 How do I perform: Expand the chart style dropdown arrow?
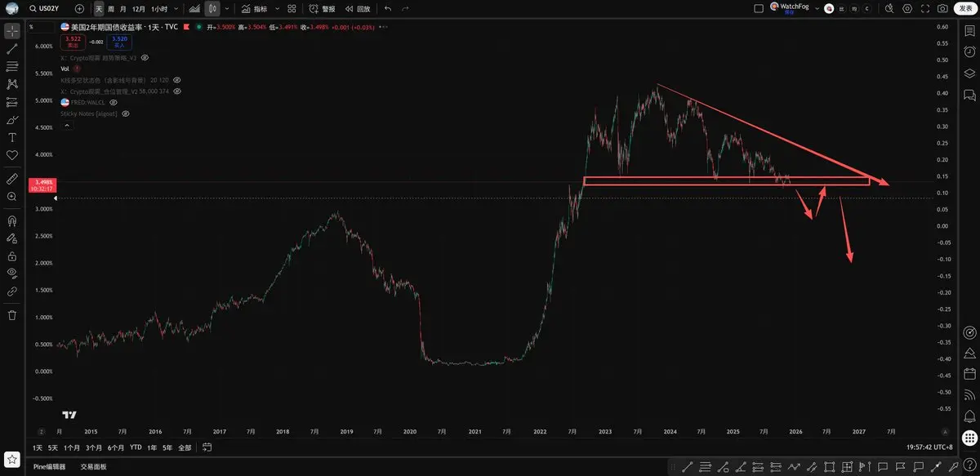coord(226,8)
